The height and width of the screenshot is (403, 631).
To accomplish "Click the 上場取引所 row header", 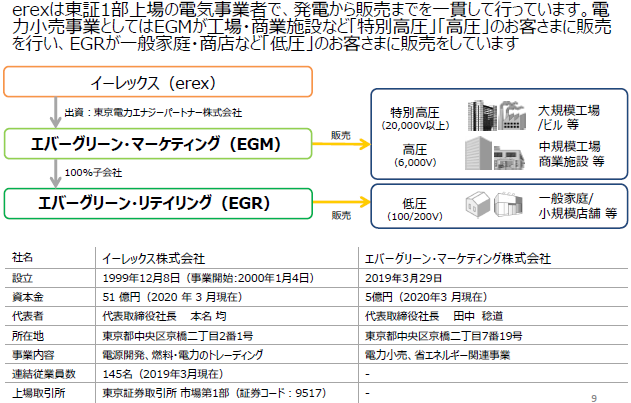I will pos(39,393).
